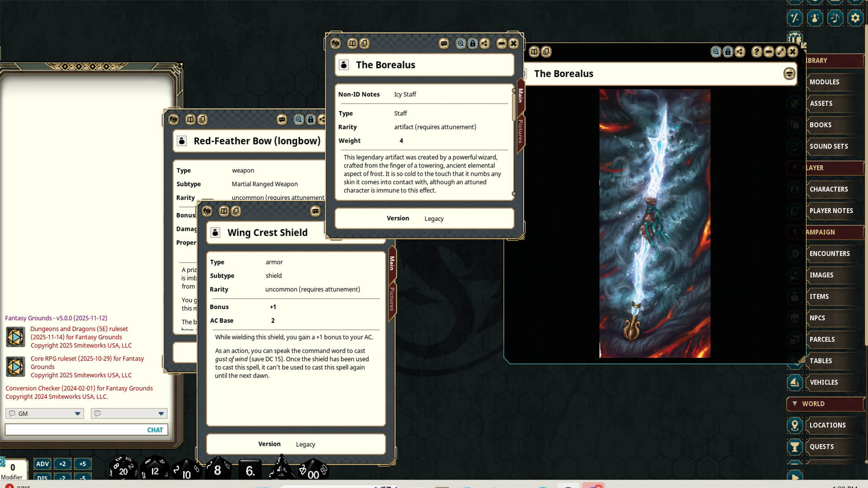Open the Encounters sidebar button
The width and height of the screenshot is (868, 488).
click(830, 253)
